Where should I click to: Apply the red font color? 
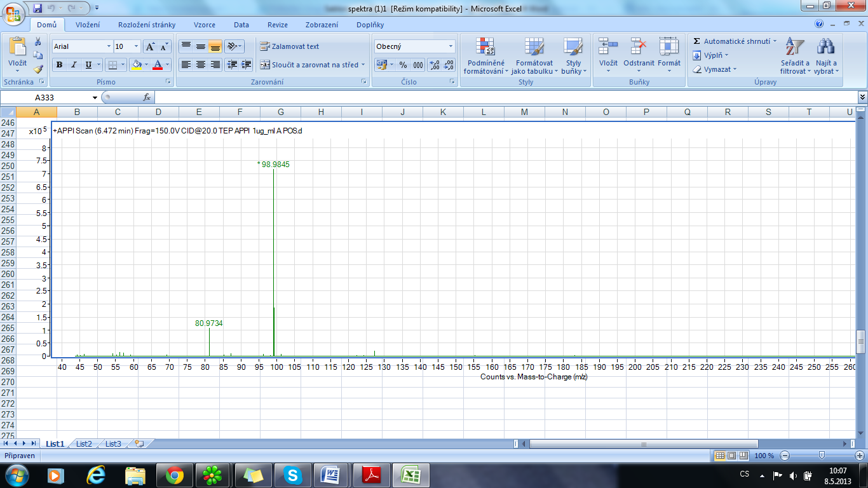(158, 65)
